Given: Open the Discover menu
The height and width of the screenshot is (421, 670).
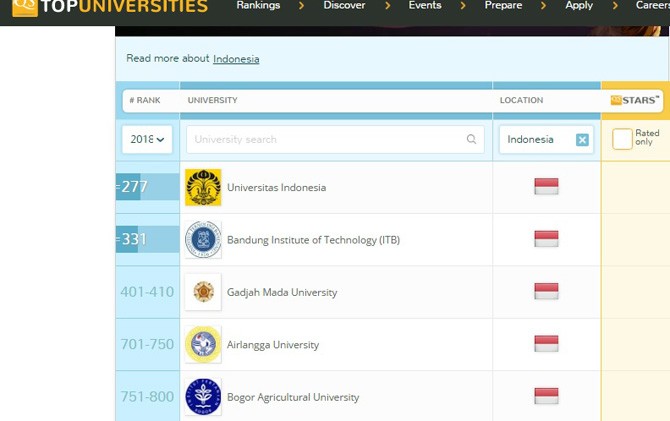Looking at the screenshot, I should 344,6.
